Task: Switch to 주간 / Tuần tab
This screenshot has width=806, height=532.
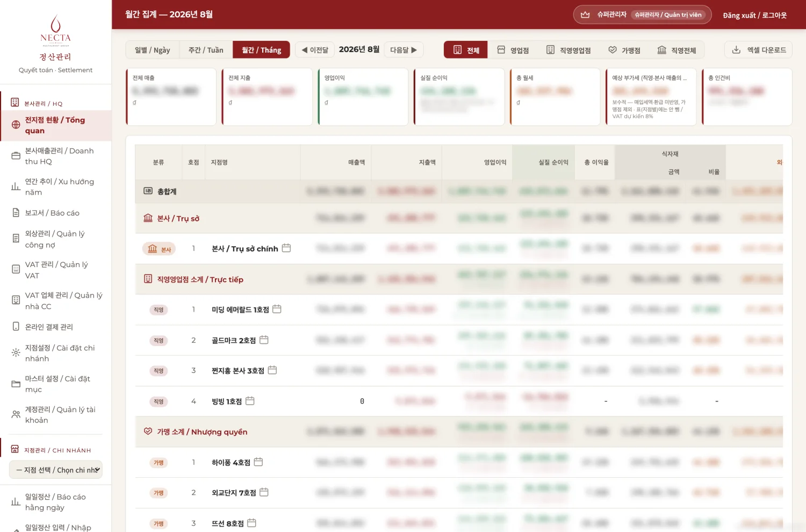Action: (x=206, y=50)
